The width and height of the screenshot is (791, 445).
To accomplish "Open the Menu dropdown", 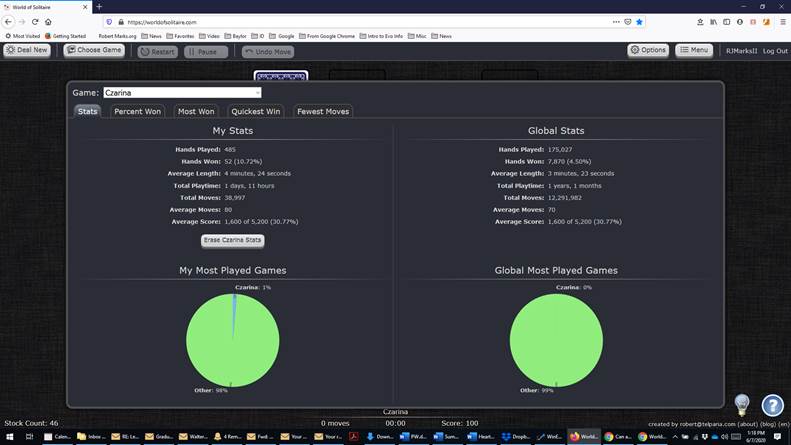I will [695, 50].
